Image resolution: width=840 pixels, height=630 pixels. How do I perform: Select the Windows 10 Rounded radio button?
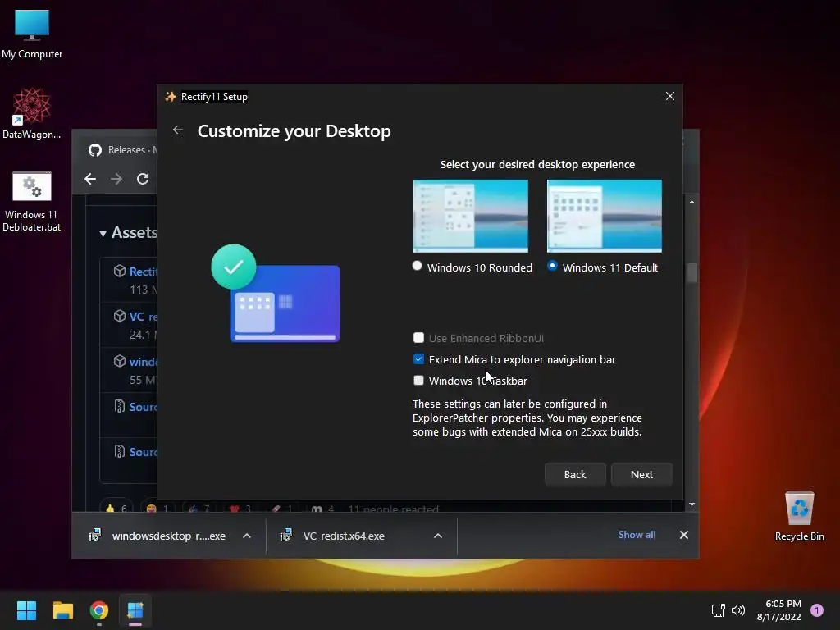coord(417,267)
